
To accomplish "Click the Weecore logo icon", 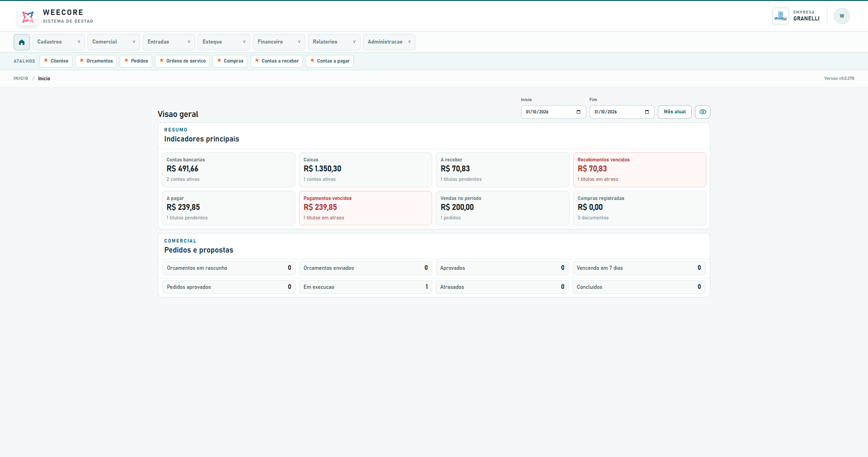I will [28, 17].
